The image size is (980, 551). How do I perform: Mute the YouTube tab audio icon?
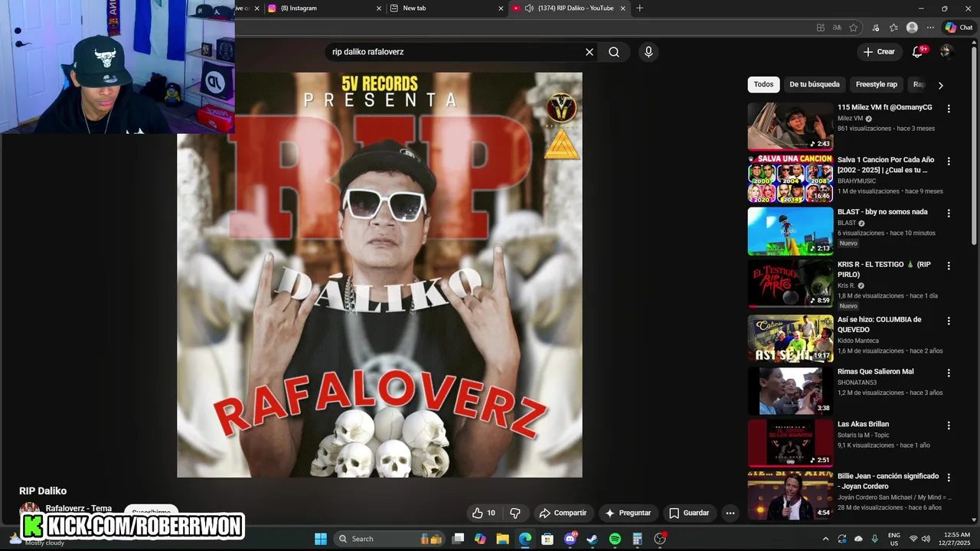[529, 8]
